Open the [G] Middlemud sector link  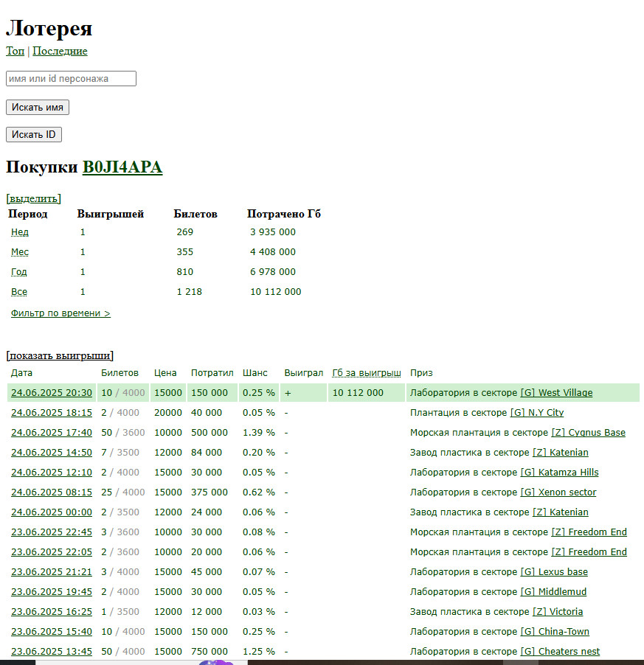coord(554,592)
